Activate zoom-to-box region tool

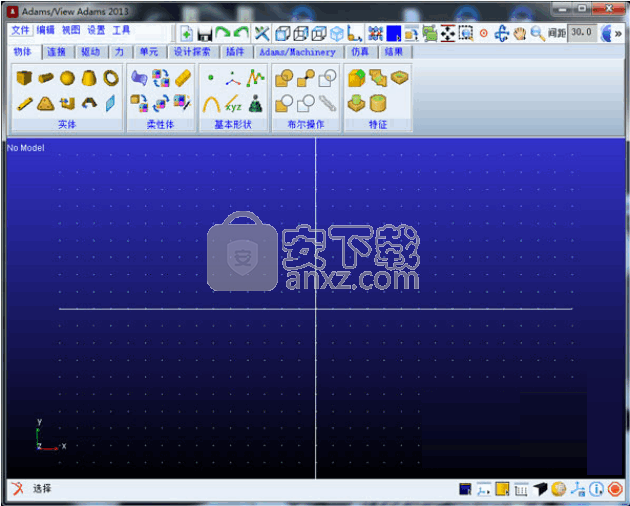[466, 33]
